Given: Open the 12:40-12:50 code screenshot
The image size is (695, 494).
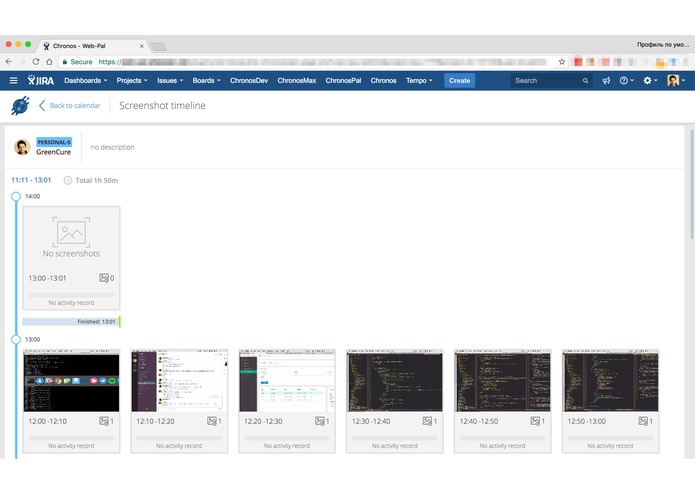Looking at the screenshot, I should 503,381.
